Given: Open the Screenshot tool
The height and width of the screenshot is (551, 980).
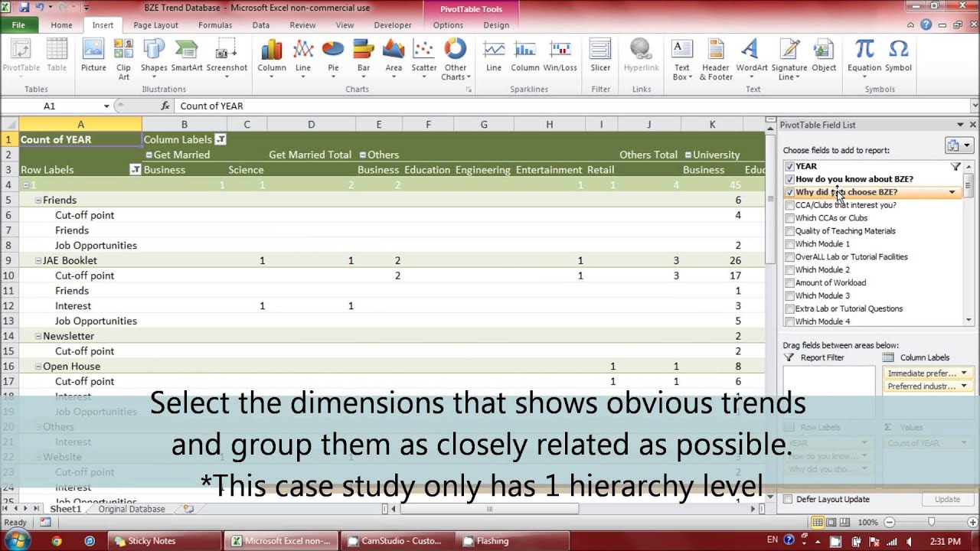Looking at the screenshot, I should pos(227,58).
